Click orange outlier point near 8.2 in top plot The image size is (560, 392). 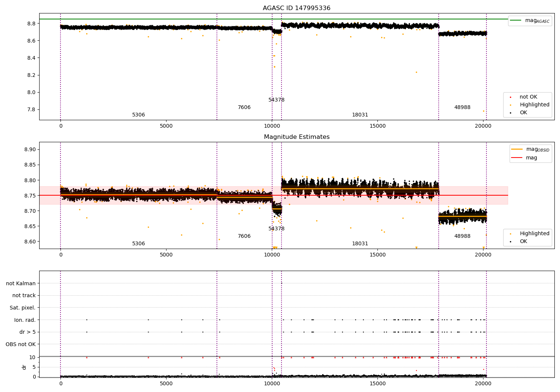coord(416,72)
